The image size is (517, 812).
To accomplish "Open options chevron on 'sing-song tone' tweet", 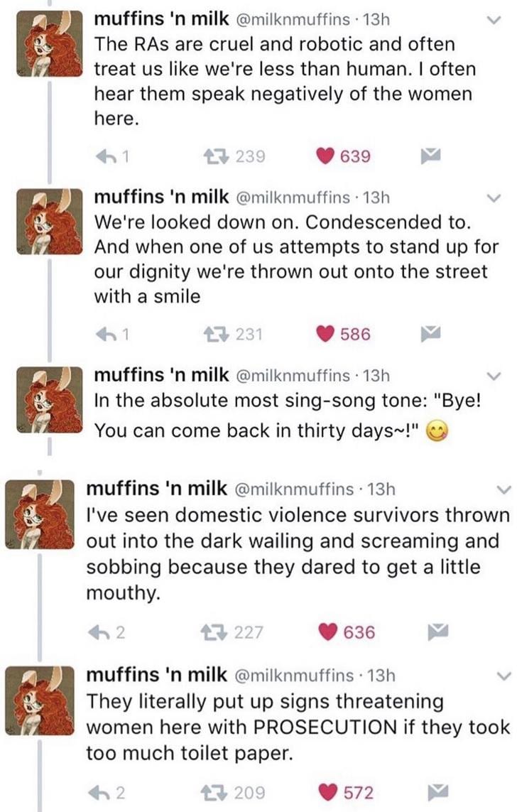I will [496, 377].
